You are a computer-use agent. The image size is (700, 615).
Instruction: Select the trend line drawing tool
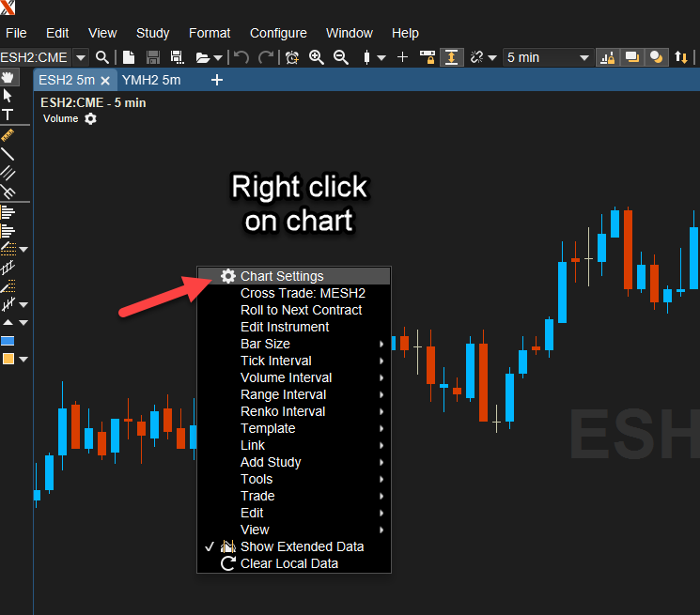pyautogui.click(x=8, y=154)
